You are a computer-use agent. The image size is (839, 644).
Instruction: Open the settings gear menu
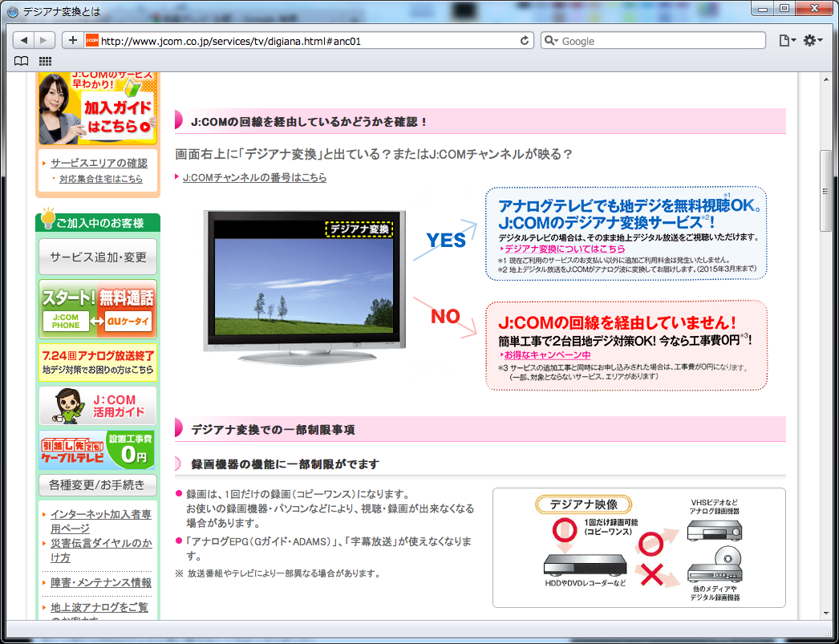point(813,41)
